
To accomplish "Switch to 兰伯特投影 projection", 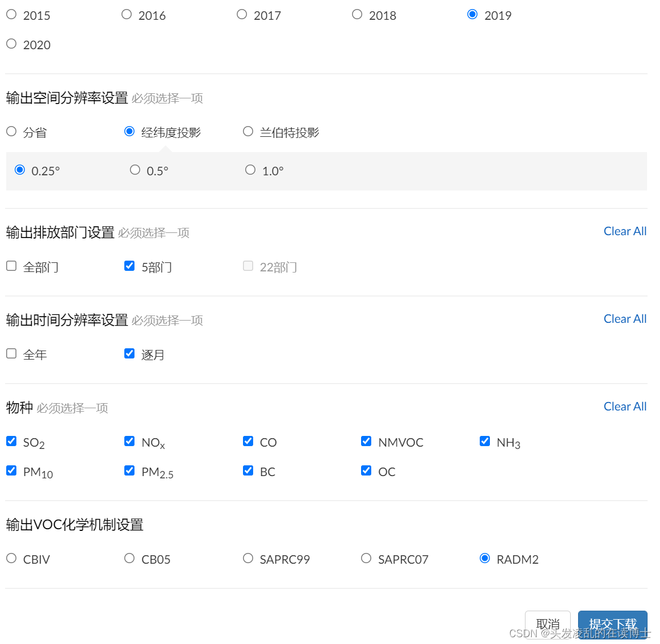I will tap(248, 131).
